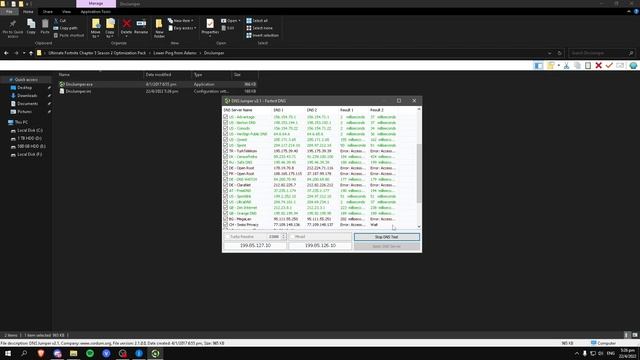640x360 pixels.
Task: Toggle the Turbo Resolve checkbox
Action: (227, 237)
